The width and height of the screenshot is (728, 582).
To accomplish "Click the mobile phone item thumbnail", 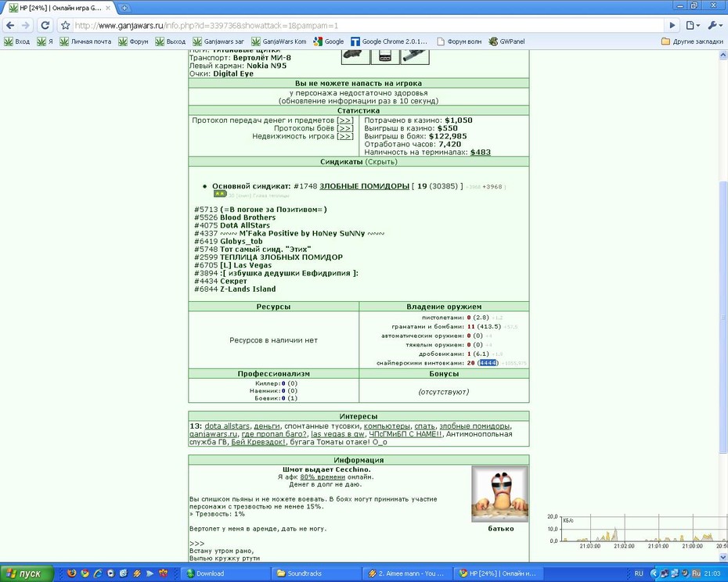I will tap(385, 56).
